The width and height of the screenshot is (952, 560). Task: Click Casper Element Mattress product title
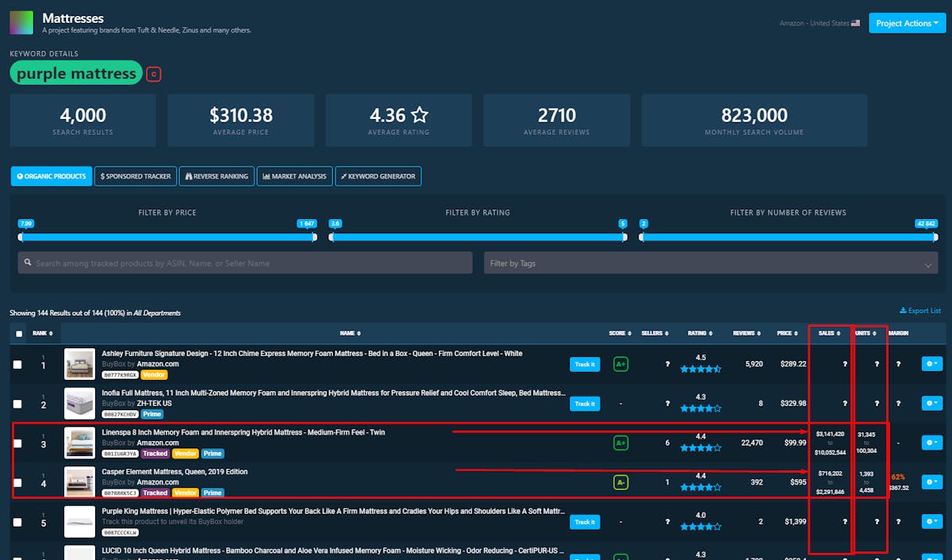175,472
